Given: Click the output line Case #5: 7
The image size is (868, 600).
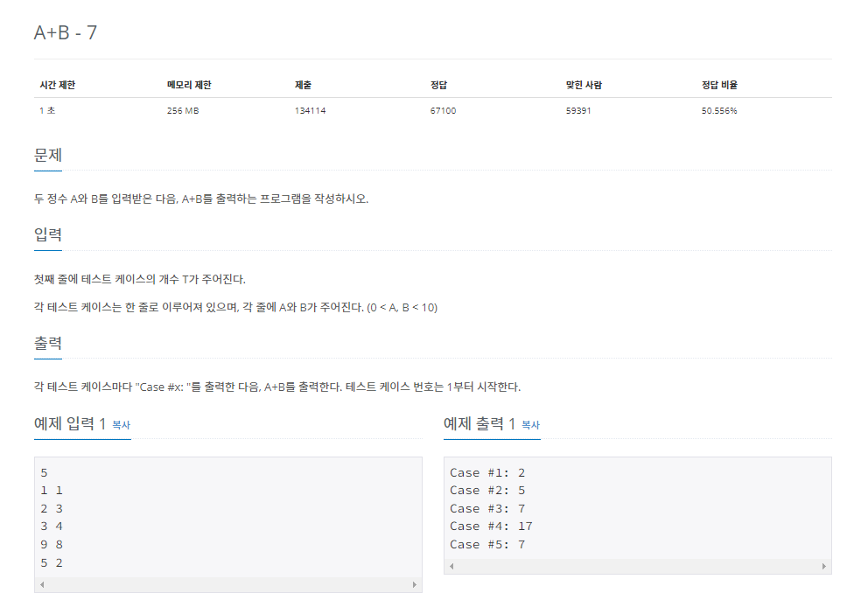Looking at the screenshot, I should 487,545.
